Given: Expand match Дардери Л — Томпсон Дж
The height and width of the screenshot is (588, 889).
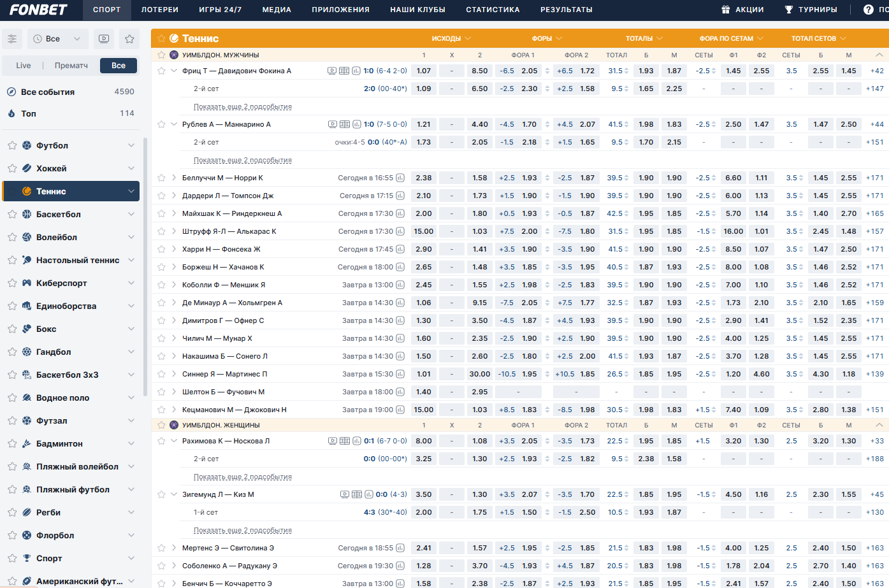Looking at the screenshot, I should coord(174,196).
